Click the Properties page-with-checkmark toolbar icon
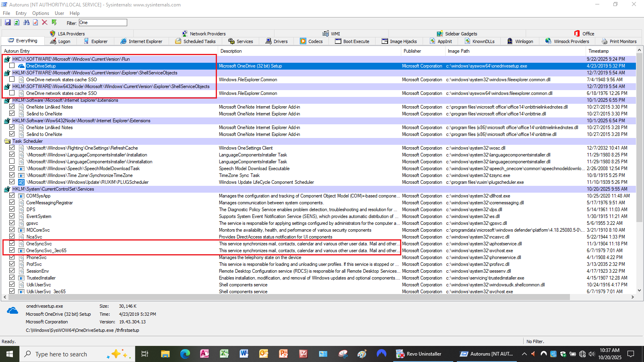644x362 pixels. point(35,23)
